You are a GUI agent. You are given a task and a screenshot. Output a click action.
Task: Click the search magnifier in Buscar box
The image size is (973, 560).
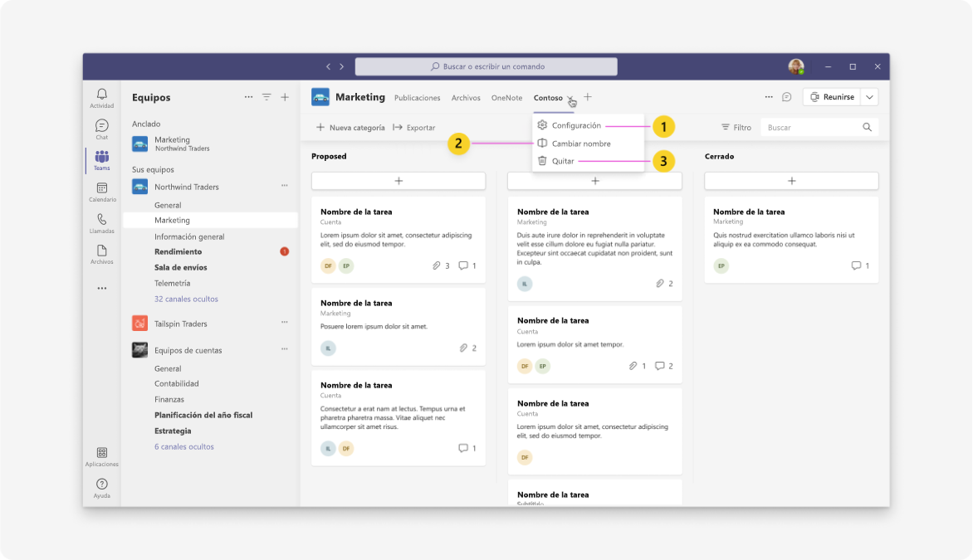pyautogui.click(x=867, y=127)
